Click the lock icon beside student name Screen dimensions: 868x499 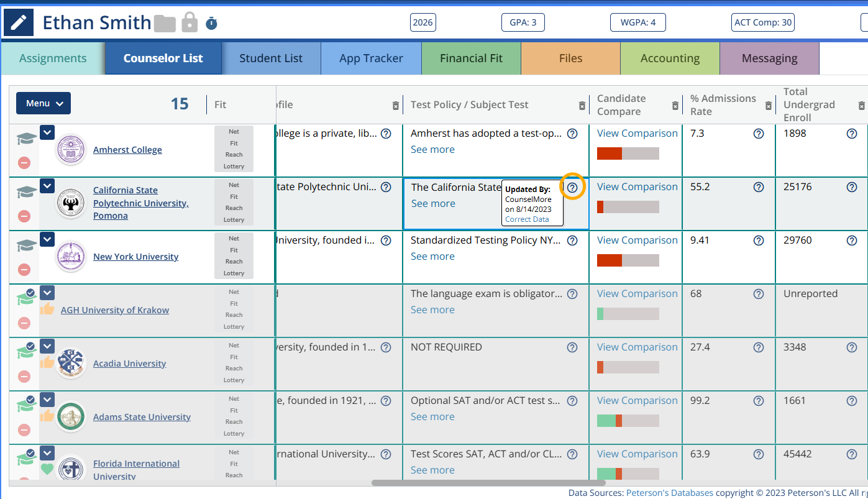pyautogui.click(x=190, y=22)
